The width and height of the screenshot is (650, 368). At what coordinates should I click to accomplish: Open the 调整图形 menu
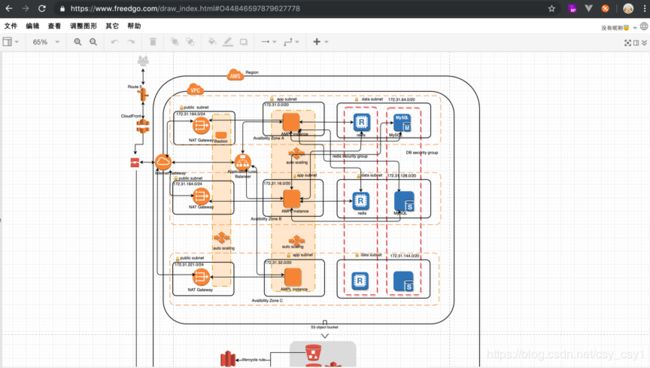(83, 26)
